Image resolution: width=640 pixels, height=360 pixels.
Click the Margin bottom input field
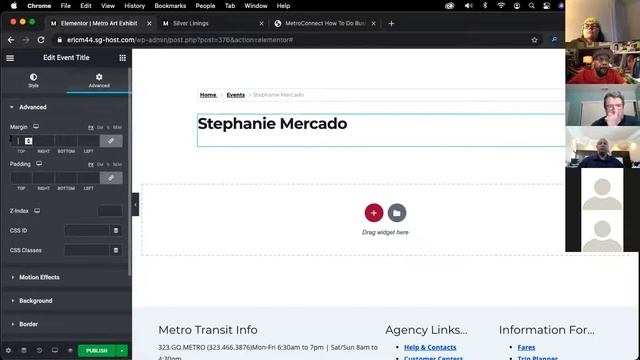click(x=66, y=141)
